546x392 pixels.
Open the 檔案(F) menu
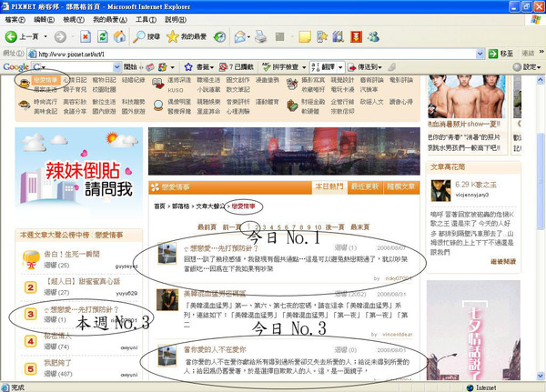[15, 20]
